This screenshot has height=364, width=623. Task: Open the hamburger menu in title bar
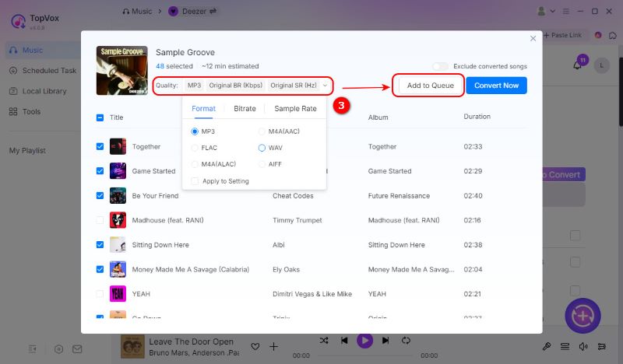[x=566, y=12]
